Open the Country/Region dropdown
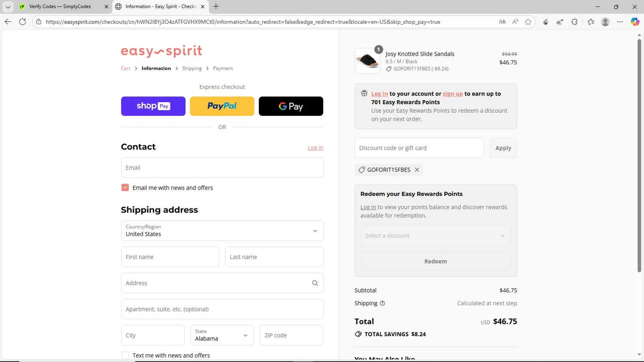Screen dimensions: 644x362 (x=222, y=231)
